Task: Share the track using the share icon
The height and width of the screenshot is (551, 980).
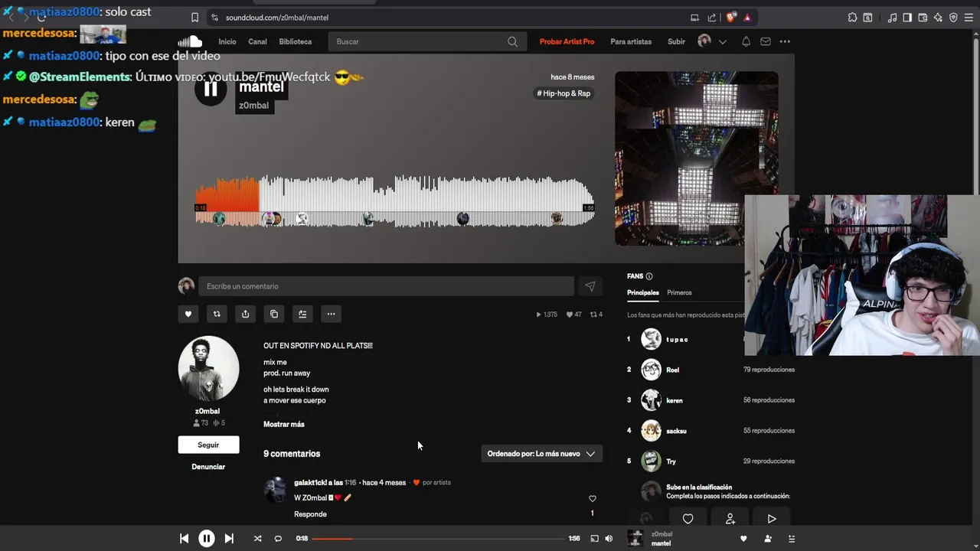Action: [245, 314]
